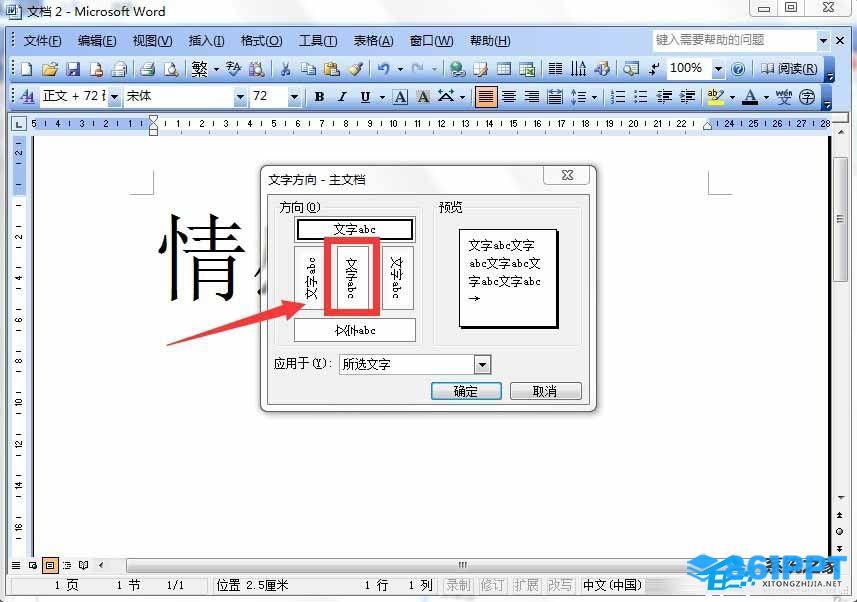Click the Phonetic Guide wén icon

pyautogui.click(x=784, y=97)
